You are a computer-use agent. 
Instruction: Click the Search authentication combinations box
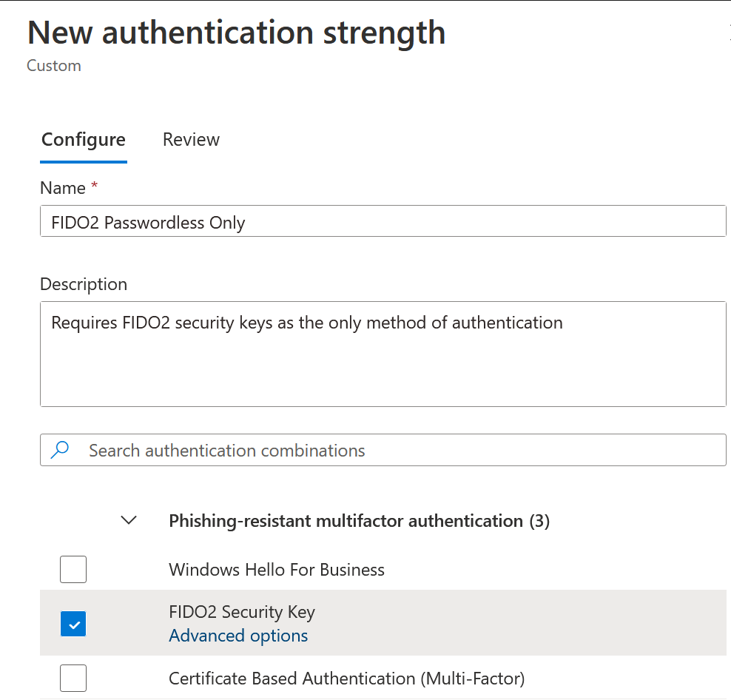coord(383,450)
